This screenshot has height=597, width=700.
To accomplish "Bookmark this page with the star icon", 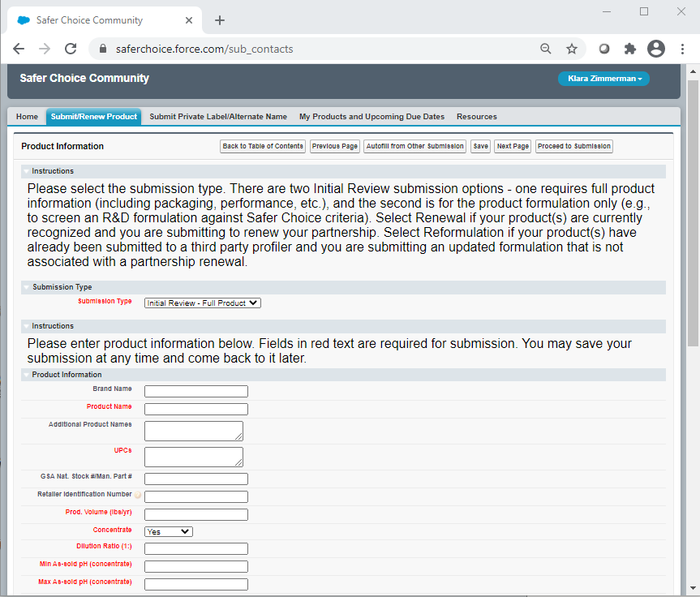I will tap(572, 49).
